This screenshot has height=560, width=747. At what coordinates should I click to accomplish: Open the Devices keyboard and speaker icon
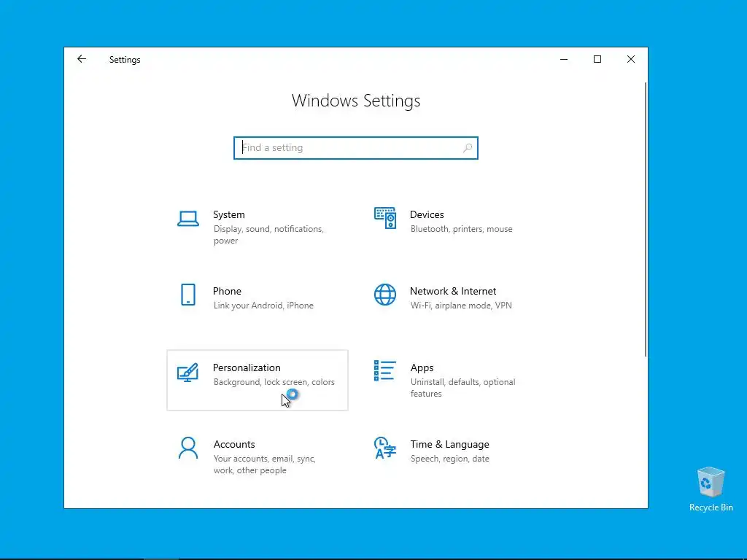click(x=385, y=218)
